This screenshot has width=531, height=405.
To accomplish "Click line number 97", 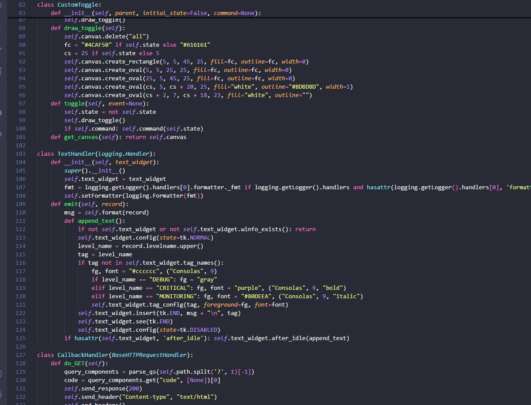I will click(22, 104).
